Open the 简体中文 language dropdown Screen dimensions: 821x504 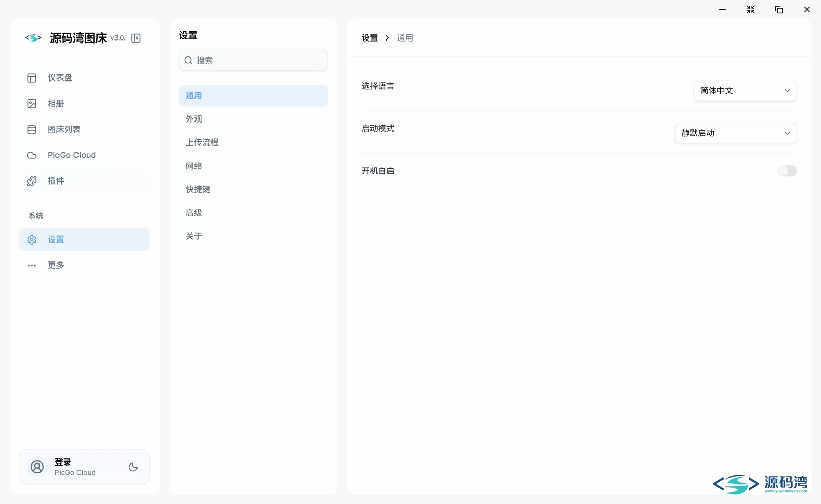click(745, 91)
